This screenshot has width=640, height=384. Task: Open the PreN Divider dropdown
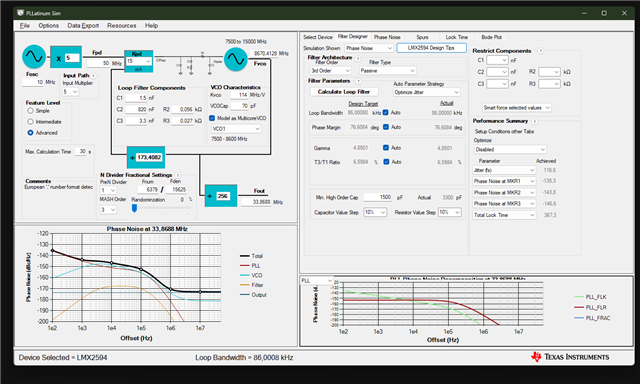pyautogui.click(x=109, y=190)
